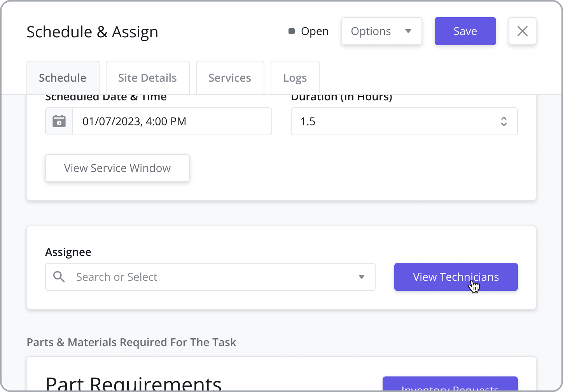Viewport: 563px width, 392px height.
Task: Open the Logs tab
Action: [295, 77]
